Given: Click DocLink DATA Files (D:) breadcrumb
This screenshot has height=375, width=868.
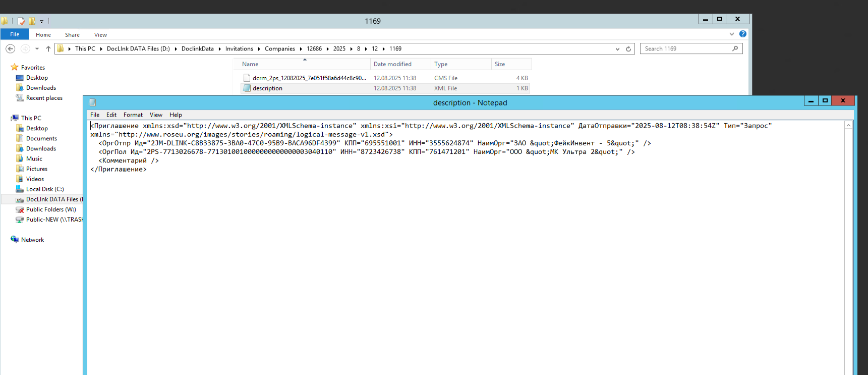Looking at the screenshot, I should [138, 49].
